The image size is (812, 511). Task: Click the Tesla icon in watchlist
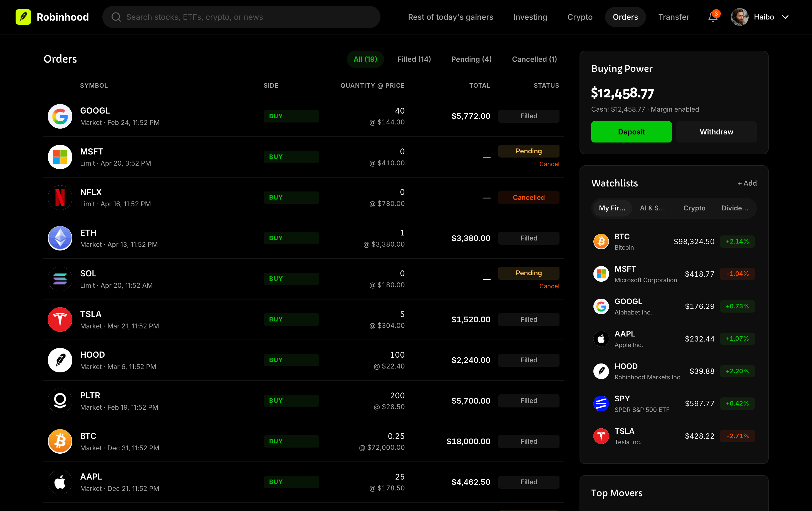[601, 436]
